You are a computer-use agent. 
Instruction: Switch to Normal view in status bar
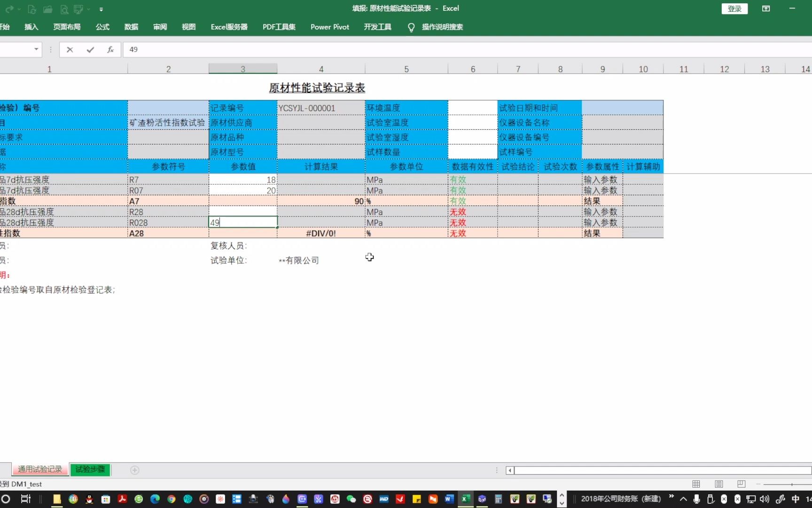tap(696, 484)
